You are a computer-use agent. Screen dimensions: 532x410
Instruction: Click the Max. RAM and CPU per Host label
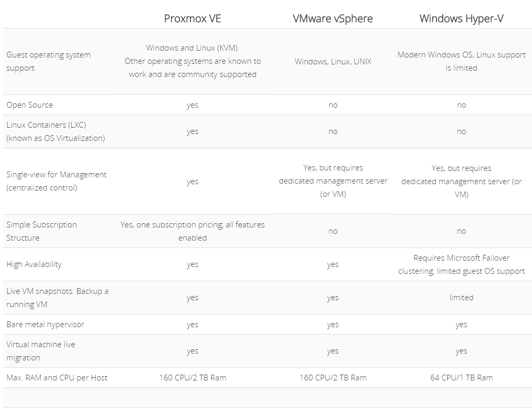click(56, 378)
